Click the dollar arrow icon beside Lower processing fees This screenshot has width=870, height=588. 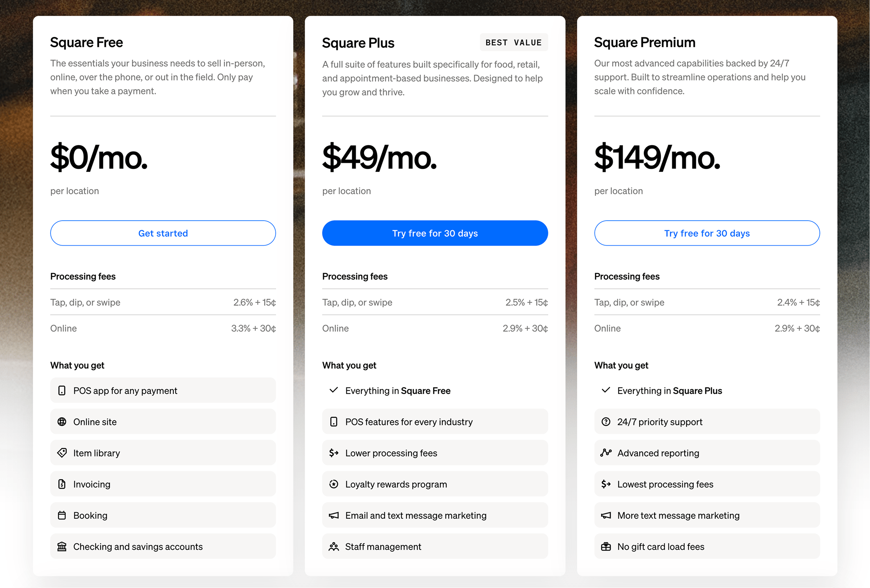click(334, 453)
